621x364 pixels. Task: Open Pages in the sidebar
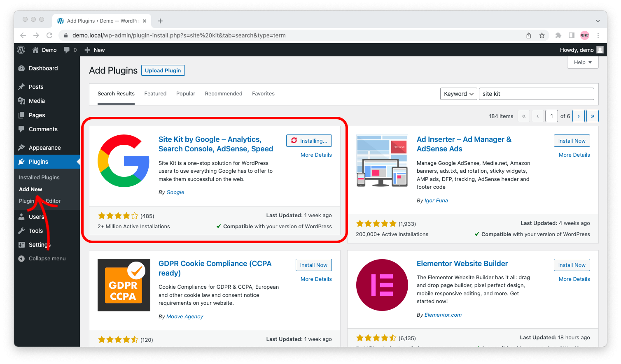tap(37, 115)
